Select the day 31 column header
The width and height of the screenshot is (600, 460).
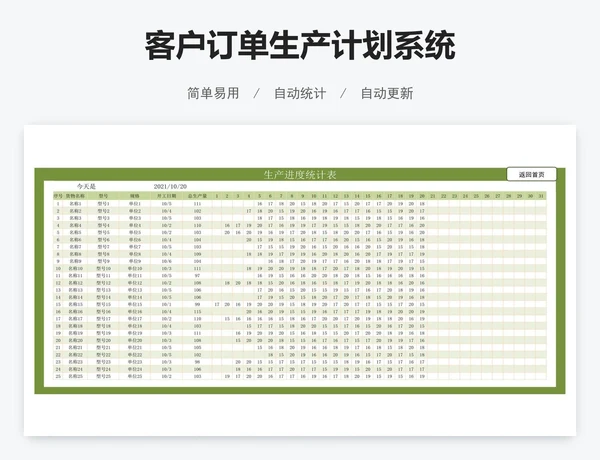pyautogui.click(x=541, y=196)
